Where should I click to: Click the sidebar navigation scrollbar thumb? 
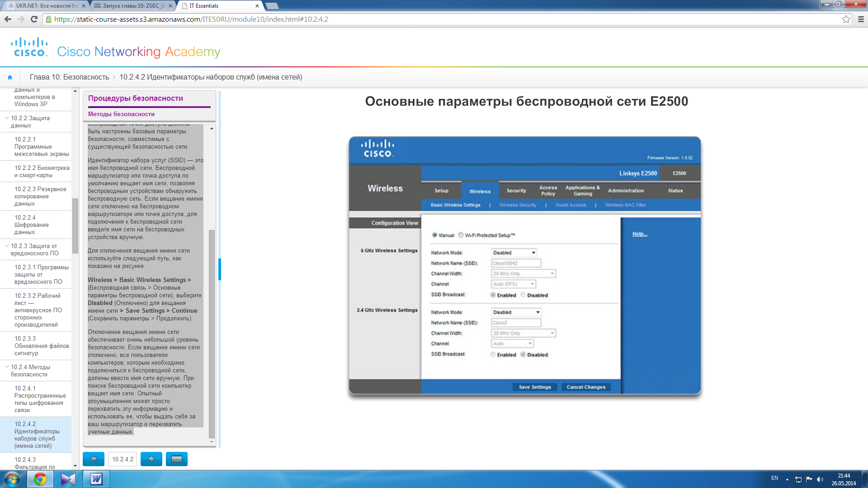[x=75, y=226]
